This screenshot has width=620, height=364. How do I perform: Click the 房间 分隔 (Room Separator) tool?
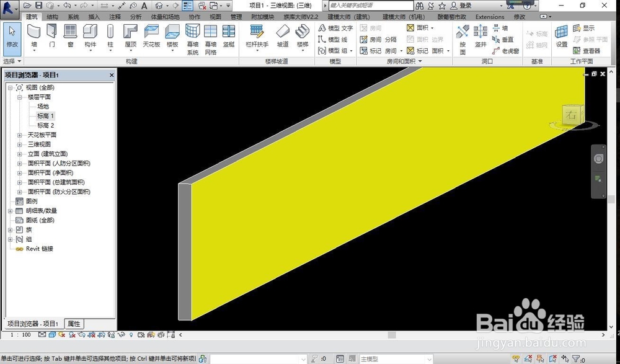(x=378, y=39)
